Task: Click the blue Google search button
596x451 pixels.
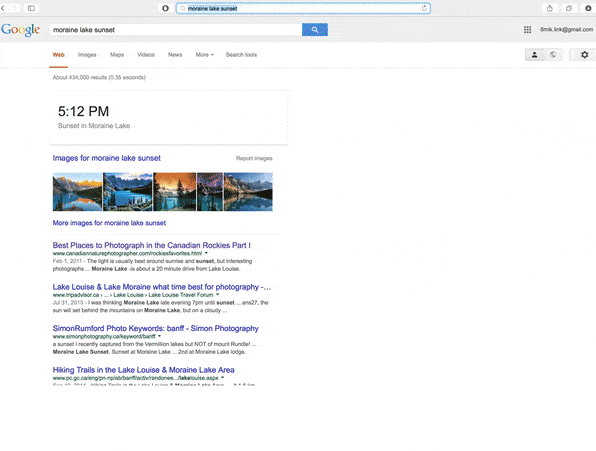Action: (315, 30)
